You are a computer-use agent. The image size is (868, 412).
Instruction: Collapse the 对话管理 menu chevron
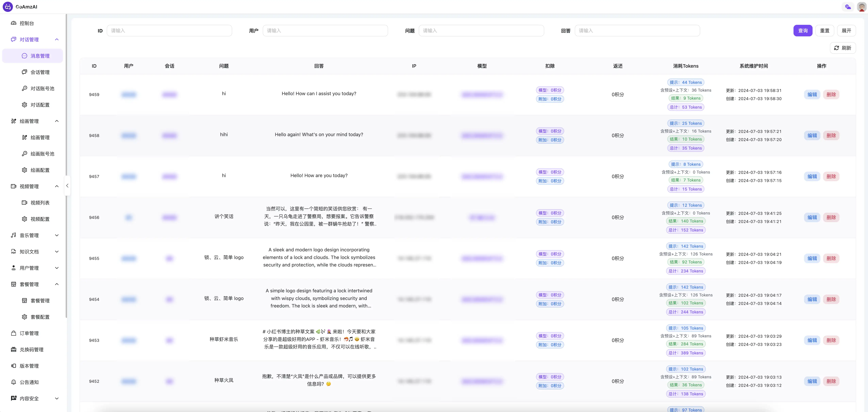click(57, 39)
